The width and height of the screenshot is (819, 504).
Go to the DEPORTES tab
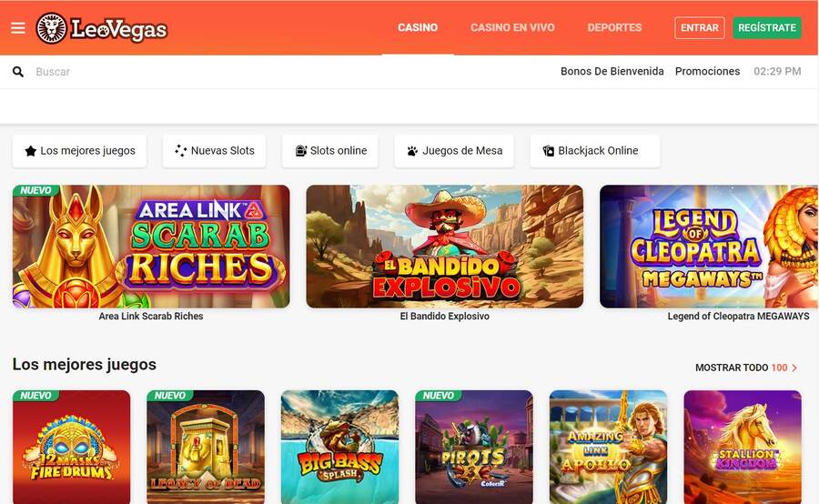[614, 27]
